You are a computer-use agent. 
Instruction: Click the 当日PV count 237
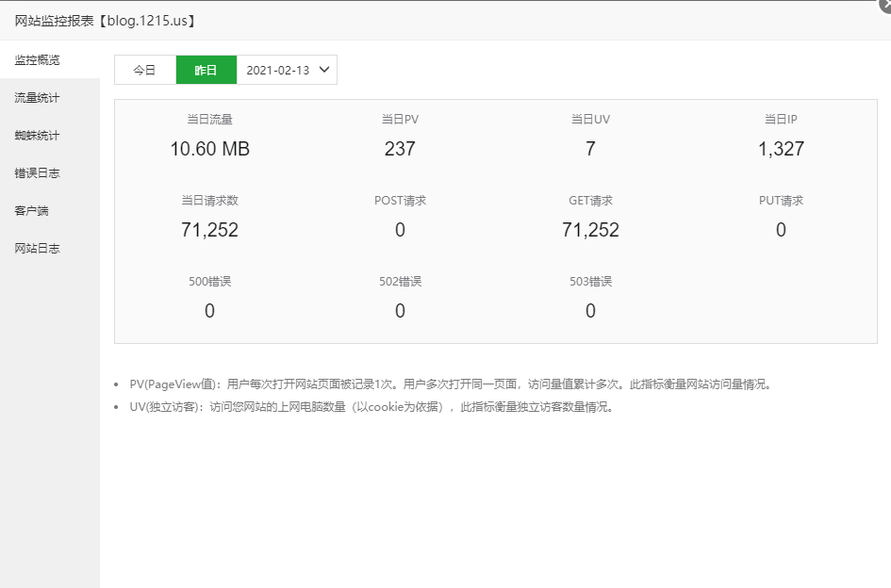pyautogui.click(x=400, y=149)
